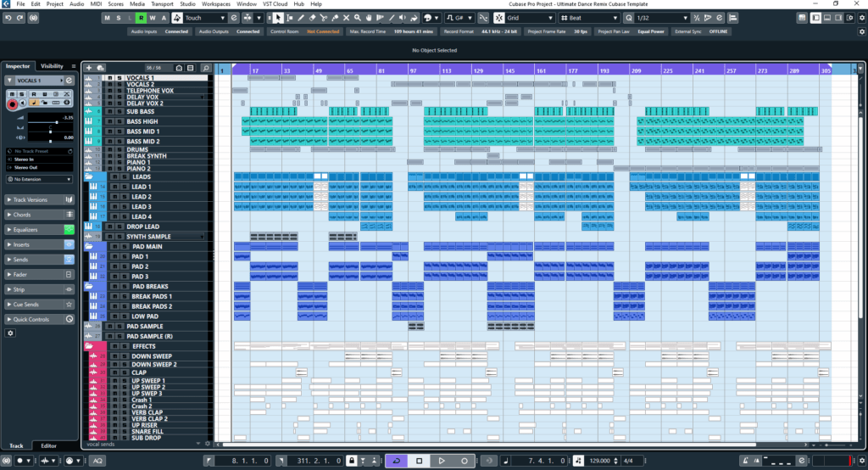Pick the Draw pencil tool
The width and height of the screenshot is (868, 470).
coord(302,18)
